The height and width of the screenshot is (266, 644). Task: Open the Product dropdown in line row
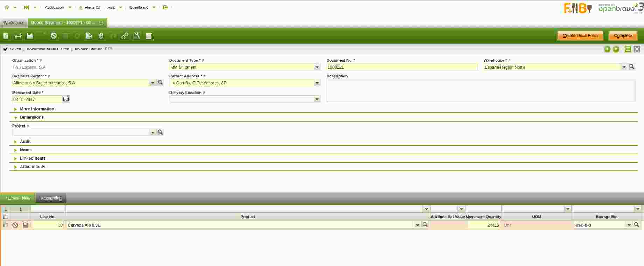[x=418, y=225]
